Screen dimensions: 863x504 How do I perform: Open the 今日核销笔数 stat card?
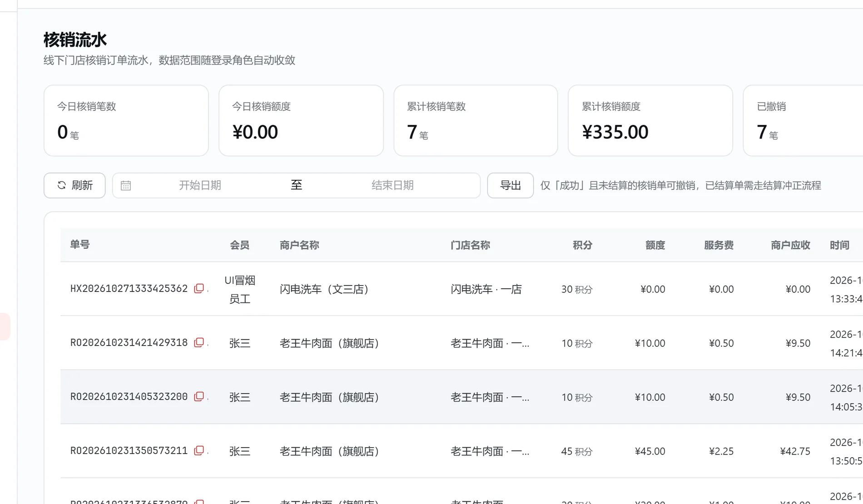coord(126,120)
